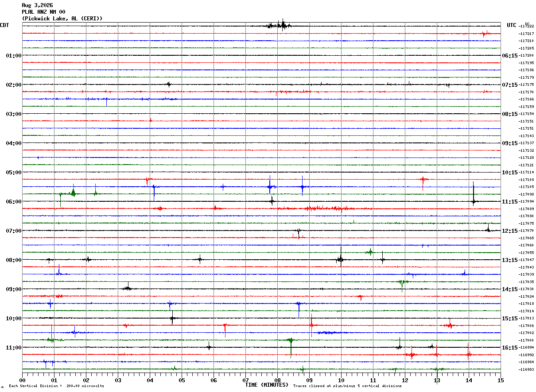
Task: Click the 15 minute tick label
Action: (501, 380)
